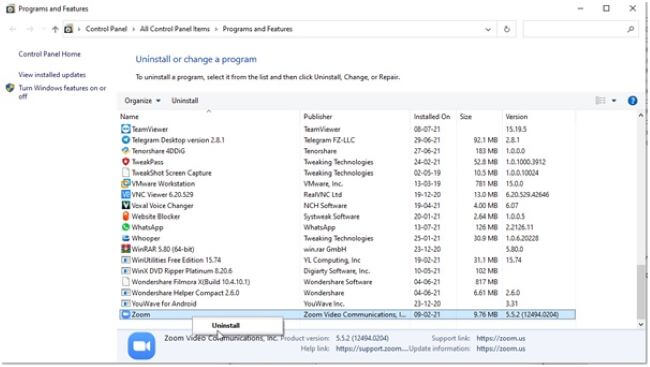Image resolution: width=650 pixels, height=367 pixels.
Task: Open the view options dropdown arrow
Action: coord(614,101)
